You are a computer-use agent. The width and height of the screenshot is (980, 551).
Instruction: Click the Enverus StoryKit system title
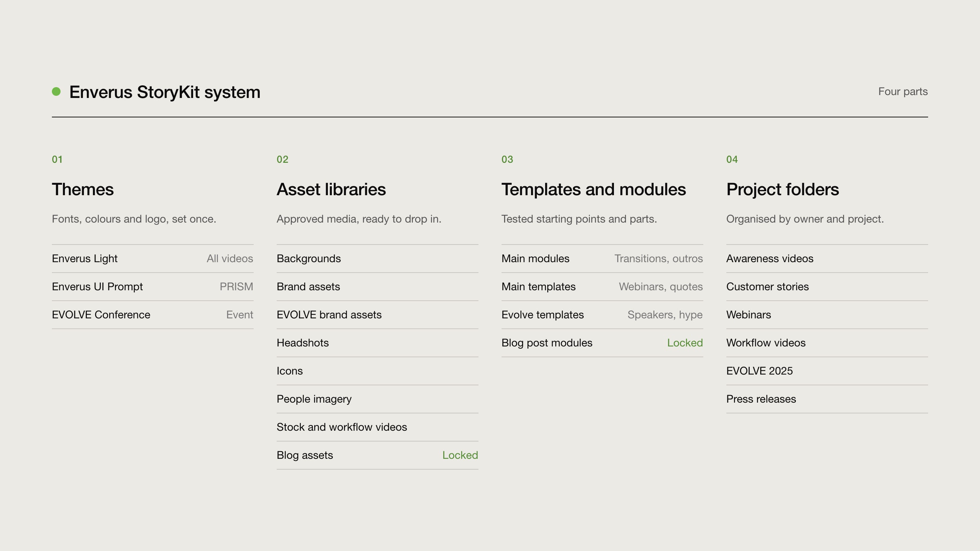165,93
